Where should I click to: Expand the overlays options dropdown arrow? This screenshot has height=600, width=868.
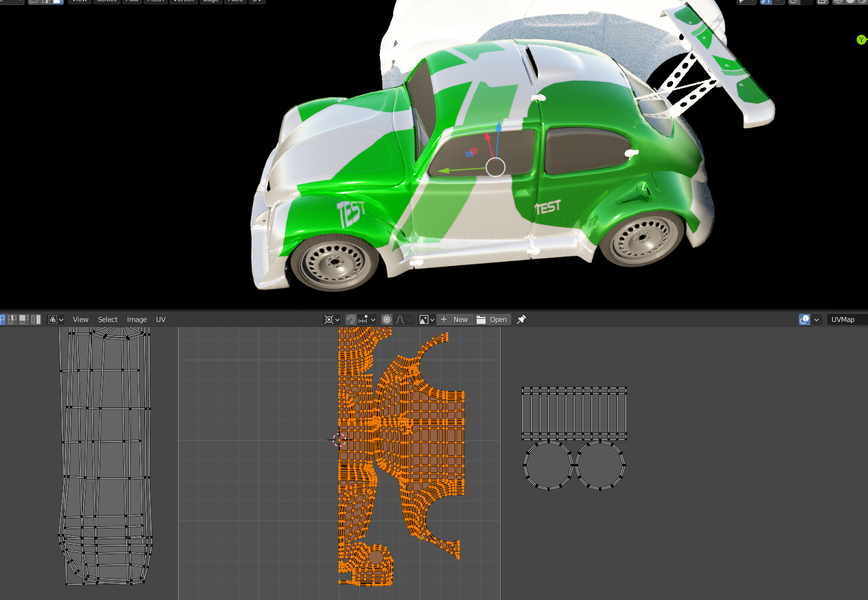pos(816,319)
